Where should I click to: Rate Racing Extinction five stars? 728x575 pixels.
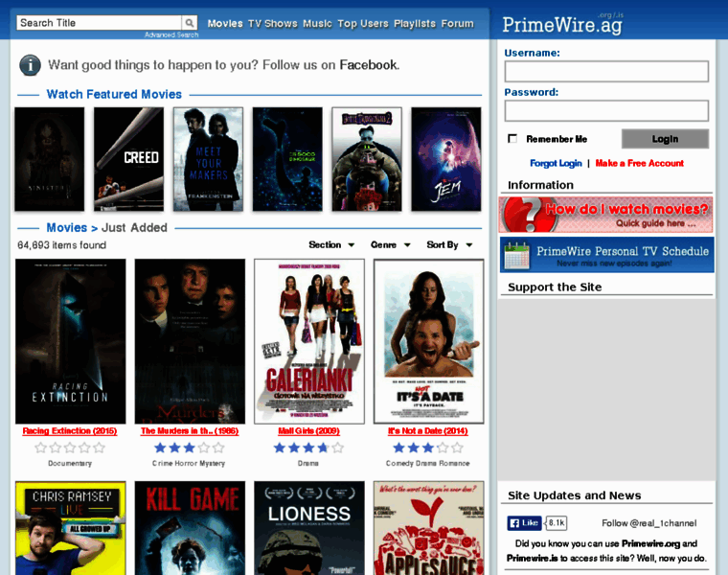coord(99,448)
